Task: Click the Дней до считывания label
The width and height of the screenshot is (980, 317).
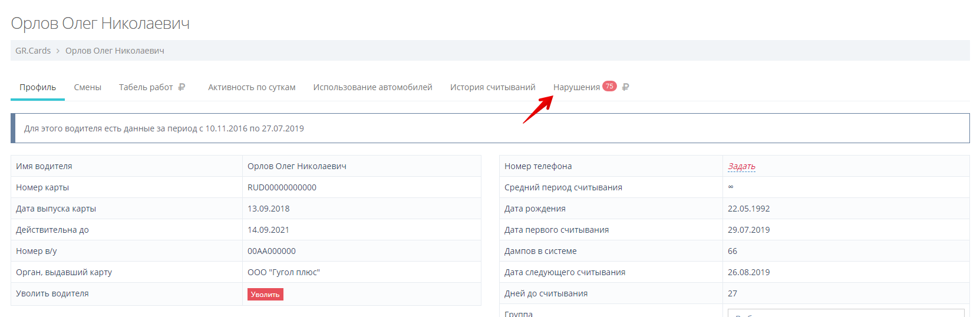Action: 546,293
